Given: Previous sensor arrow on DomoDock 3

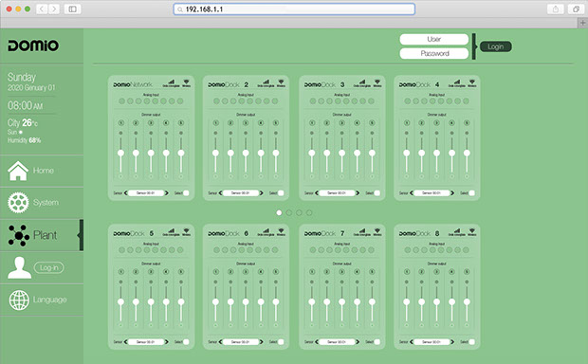Looking at the screenshot, I should point(317,193).
